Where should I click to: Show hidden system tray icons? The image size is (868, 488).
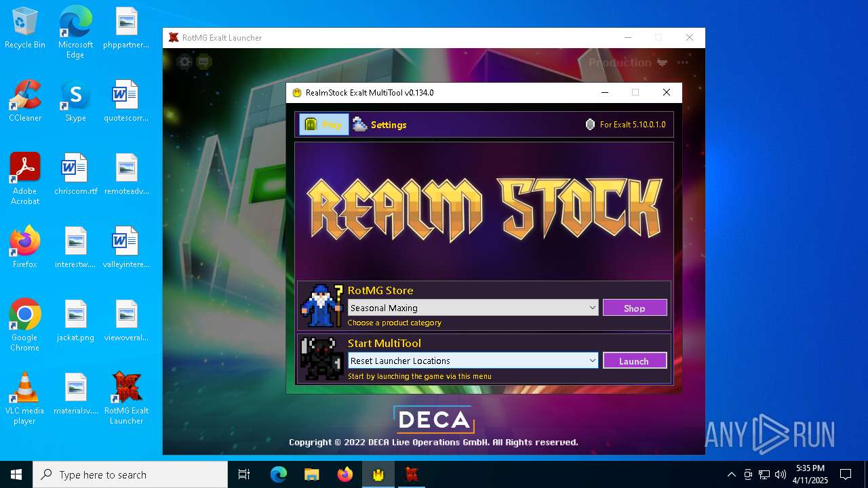[731, 474]
